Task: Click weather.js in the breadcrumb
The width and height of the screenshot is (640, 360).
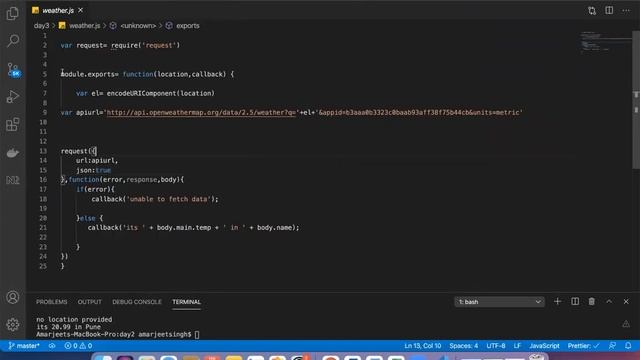Action: coord(84,26)
